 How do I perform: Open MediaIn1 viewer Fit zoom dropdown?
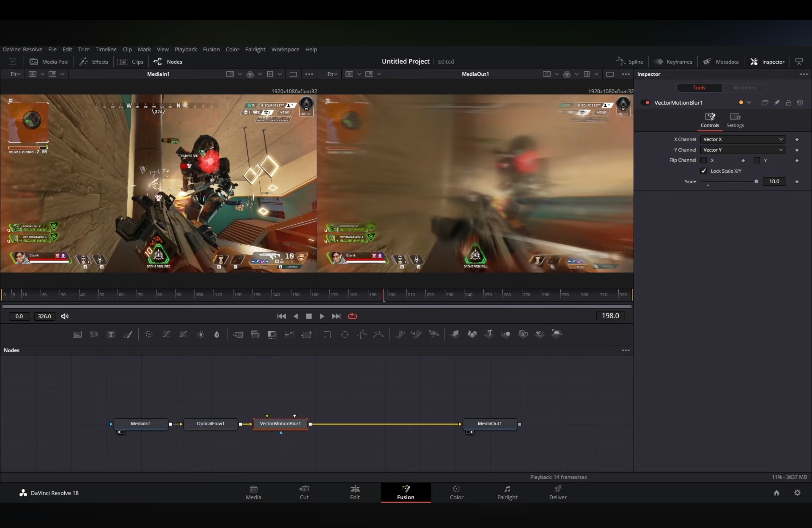click(x=15, y=74)
